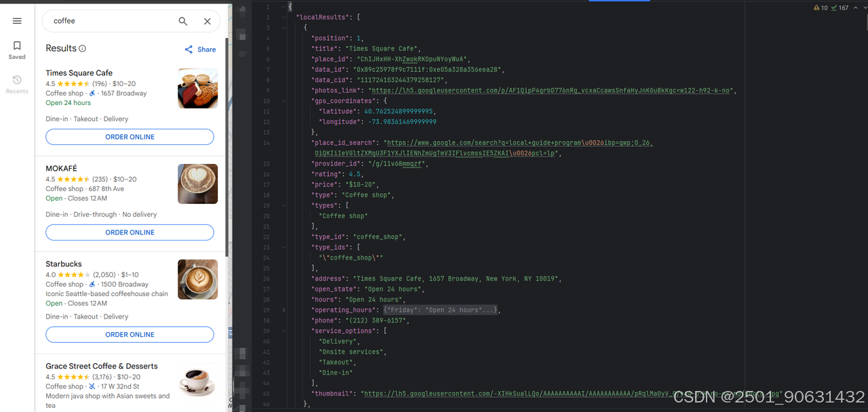
Task: Go to previous highlighted error arrow
Action: pos(854,8)
